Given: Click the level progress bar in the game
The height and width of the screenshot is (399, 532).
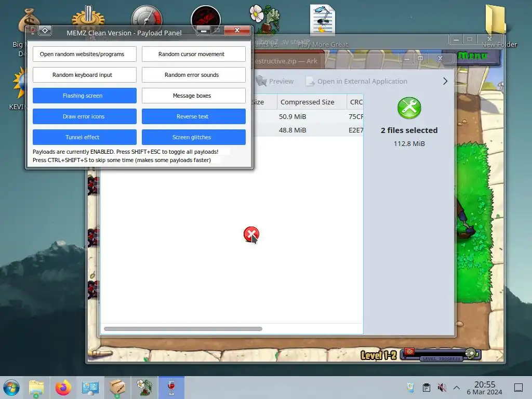Looking at the screenshot, I should click(441, 355).
